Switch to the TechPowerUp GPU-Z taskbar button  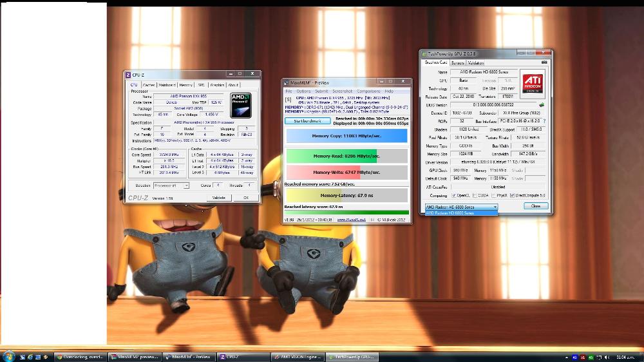352,357
